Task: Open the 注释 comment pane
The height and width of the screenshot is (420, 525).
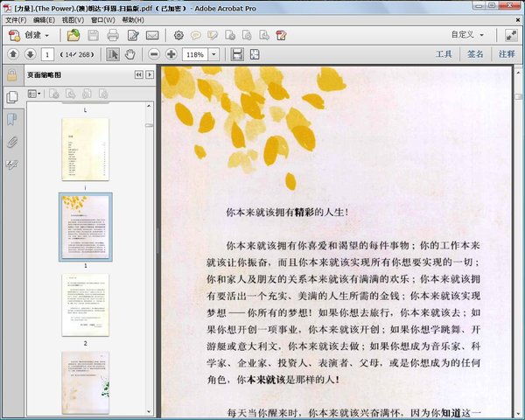Action: [x=507, y=54]
